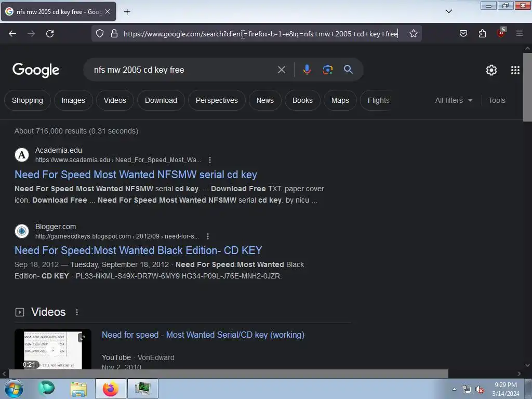The image size is (532, 399).
Task: Go back to the previous page
Action: click(12, 34)
